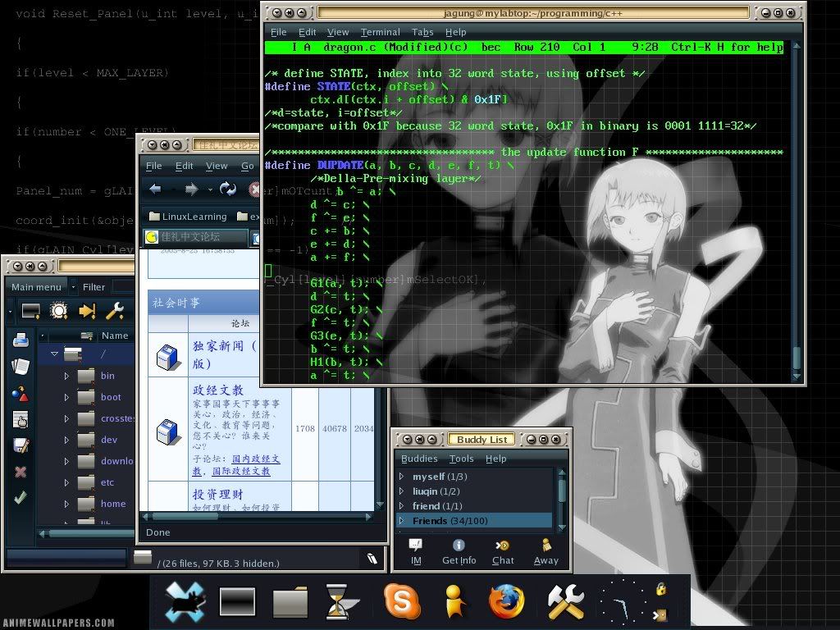Click the Buddy List vertical scrollbar
Screen dimensions: 840x630
tap(561, 500)
